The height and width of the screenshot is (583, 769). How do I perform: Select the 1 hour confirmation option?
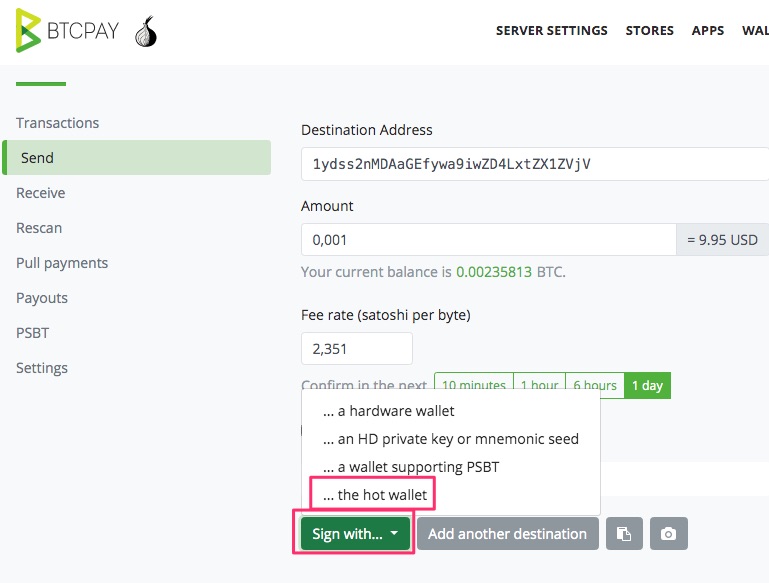click(x=539, y=383)
